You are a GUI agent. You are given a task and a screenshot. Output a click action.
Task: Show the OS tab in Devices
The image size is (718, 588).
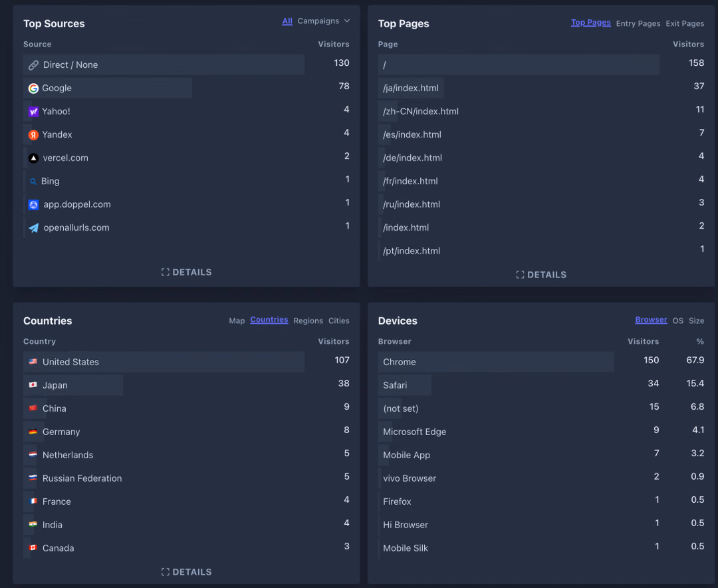677,321
